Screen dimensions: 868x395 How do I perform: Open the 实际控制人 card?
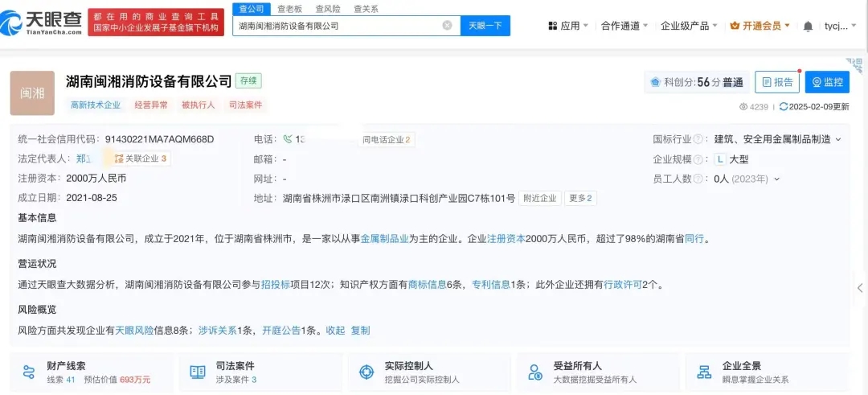pos(429,372)
